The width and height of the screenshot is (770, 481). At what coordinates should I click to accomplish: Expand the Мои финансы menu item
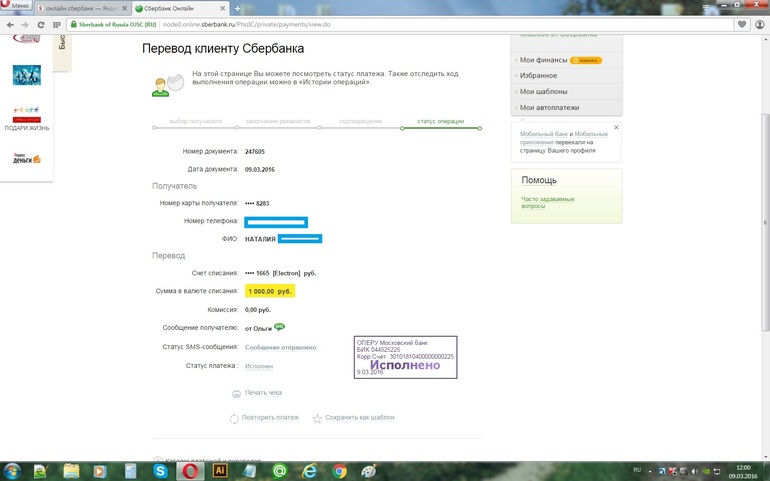tap(543, 60)
